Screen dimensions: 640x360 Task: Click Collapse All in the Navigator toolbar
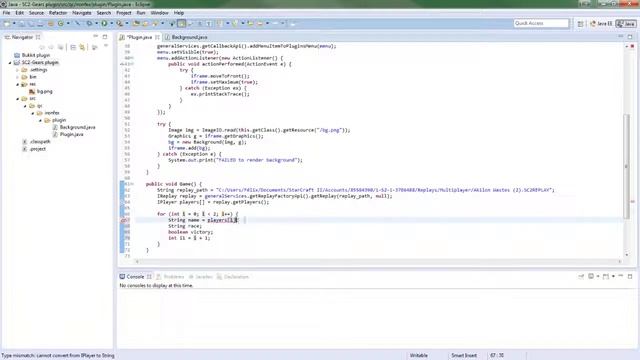click(x=73, y=47)
